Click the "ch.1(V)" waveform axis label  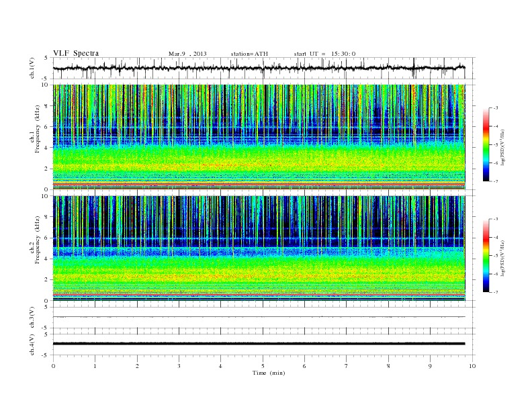pos(32,68)
